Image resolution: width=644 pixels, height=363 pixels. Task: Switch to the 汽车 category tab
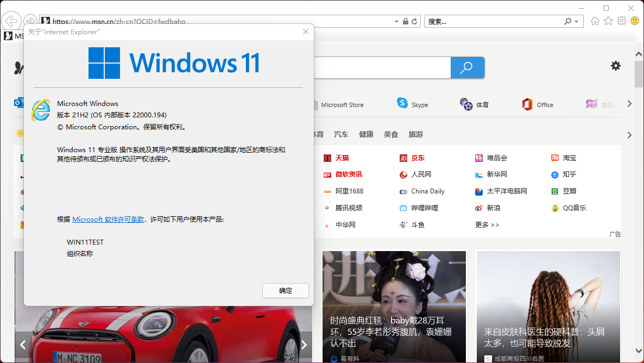click(x=343, y=134)
